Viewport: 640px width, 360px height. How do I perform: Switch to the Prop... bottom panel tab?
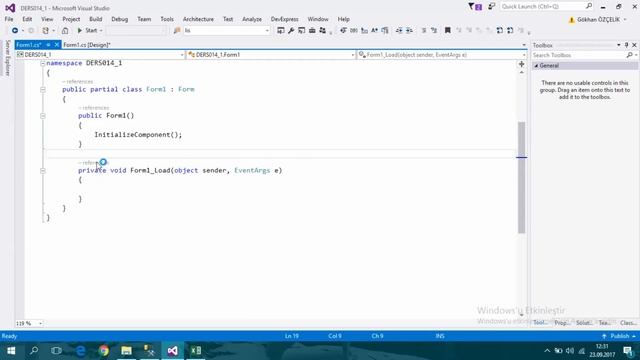[x=562, y=323]
